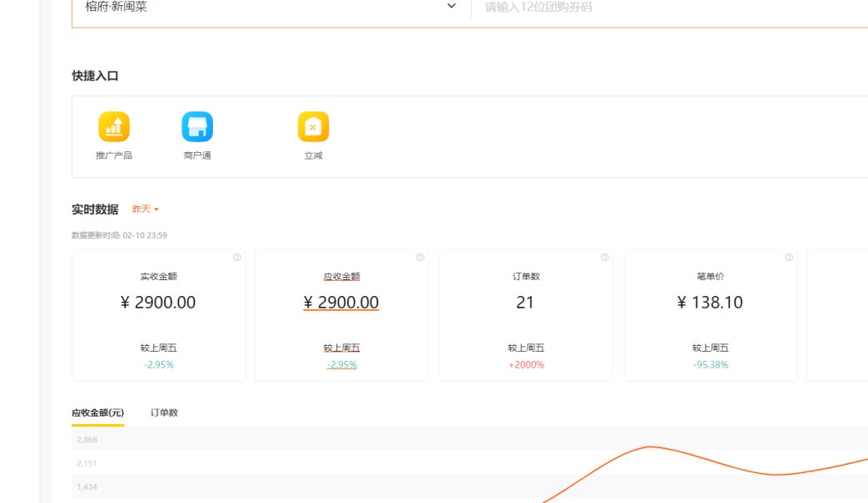
Task: Open the 昨天 date range dropdown
Action: (x=145, y=210)
